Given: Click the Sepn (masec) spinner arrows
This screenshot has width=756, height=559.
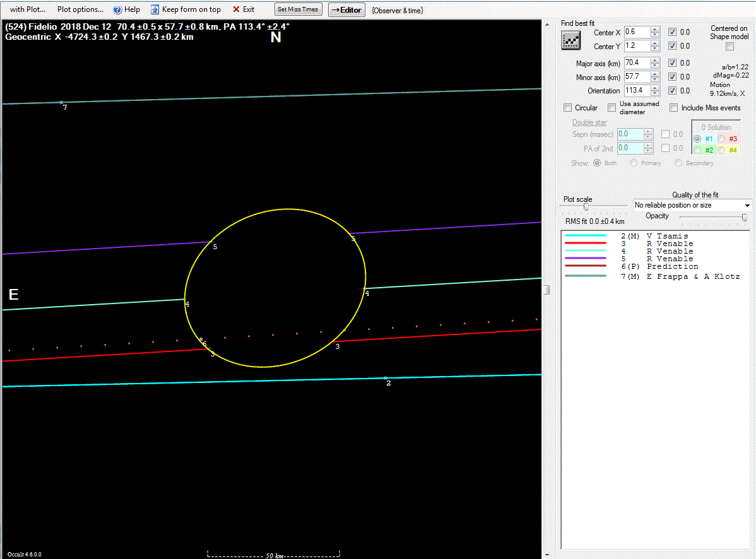Looking at the screenshot, I should (x=648, y=134).
